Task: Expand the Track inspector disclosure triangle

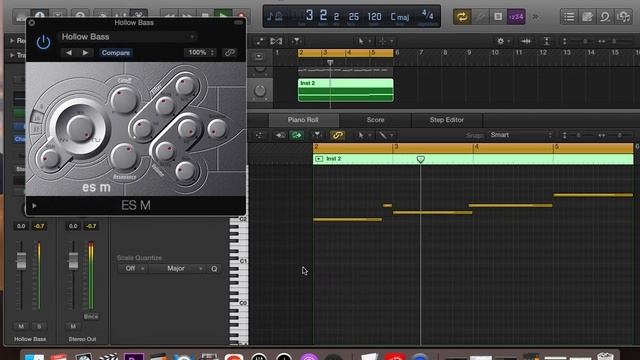Action: 12,55
